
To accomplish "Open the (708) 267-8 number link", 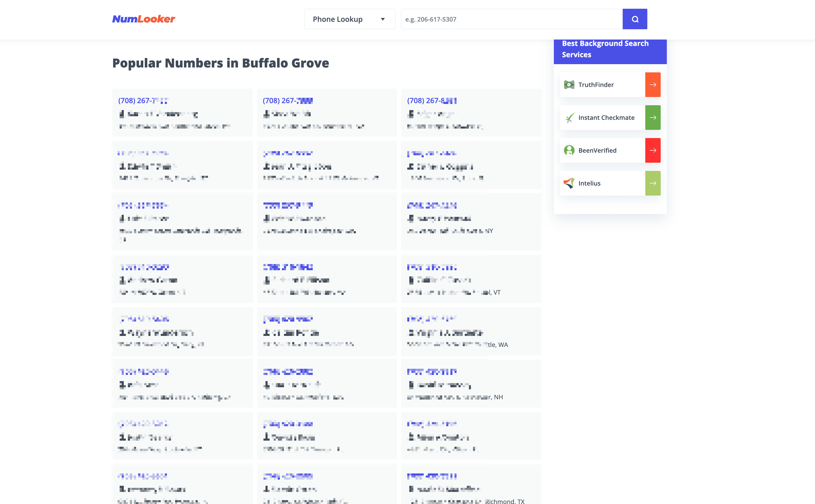I will 432,101.
